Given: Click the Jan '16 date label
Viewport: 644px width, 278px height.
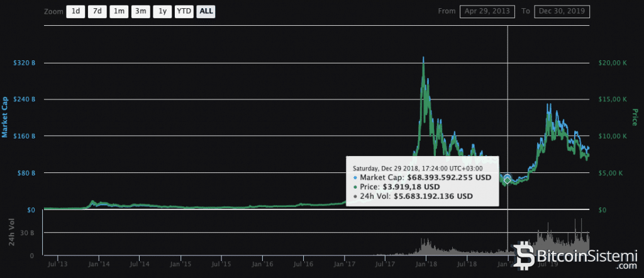Looking at the screenshot, I should (262, 265).
